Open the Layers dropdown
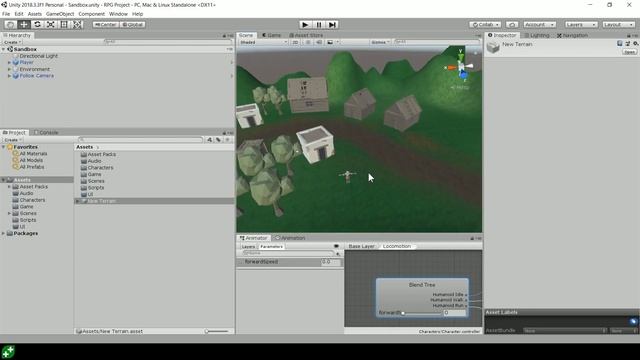 pyautogui.click(x=581, y=24)
